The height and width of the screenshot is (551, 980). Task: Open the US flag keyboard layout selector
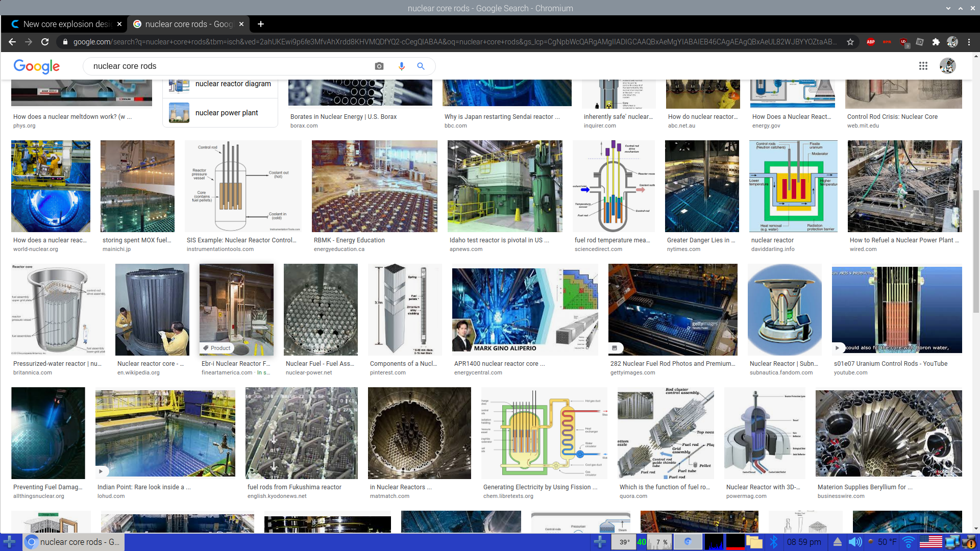(930, 542)
